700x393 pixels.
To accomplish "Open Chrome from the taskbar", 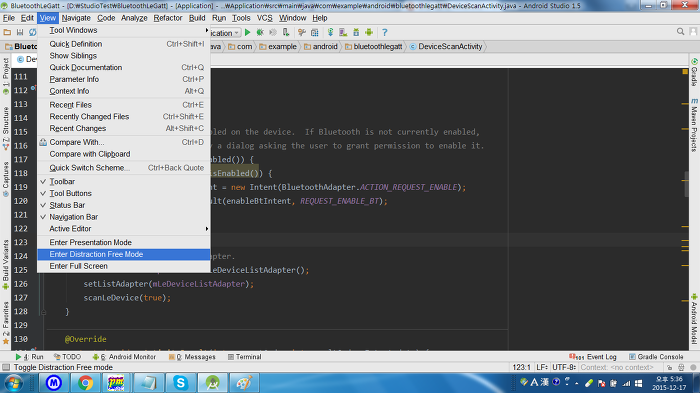I will tap(85, 383).
